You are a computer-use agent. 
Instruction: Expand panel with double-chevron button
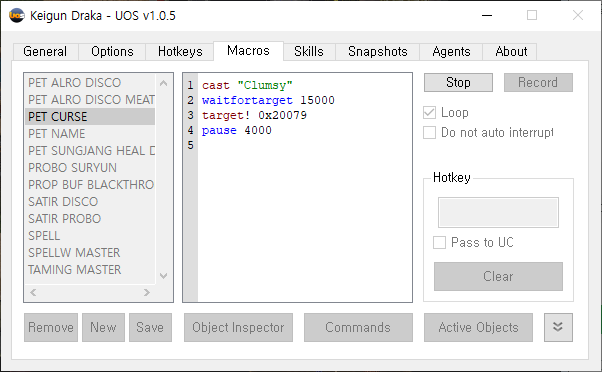pos(558,327)
